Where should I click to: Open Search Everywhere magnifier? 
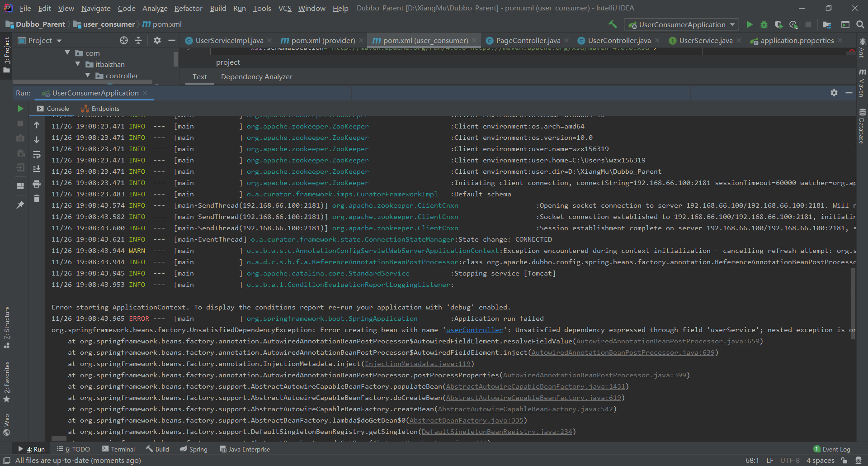click(x=860, y=24)
